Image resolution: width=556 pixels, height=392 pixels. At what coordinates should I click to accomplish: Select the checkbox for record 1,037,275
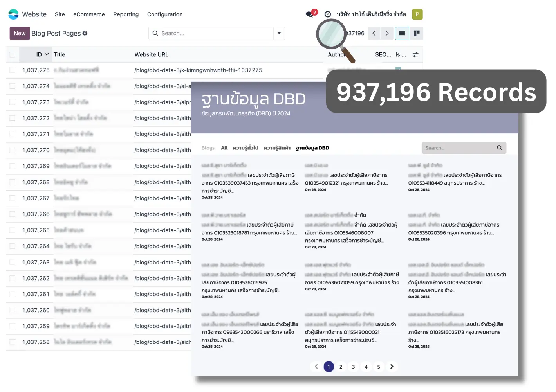[13, 70]
